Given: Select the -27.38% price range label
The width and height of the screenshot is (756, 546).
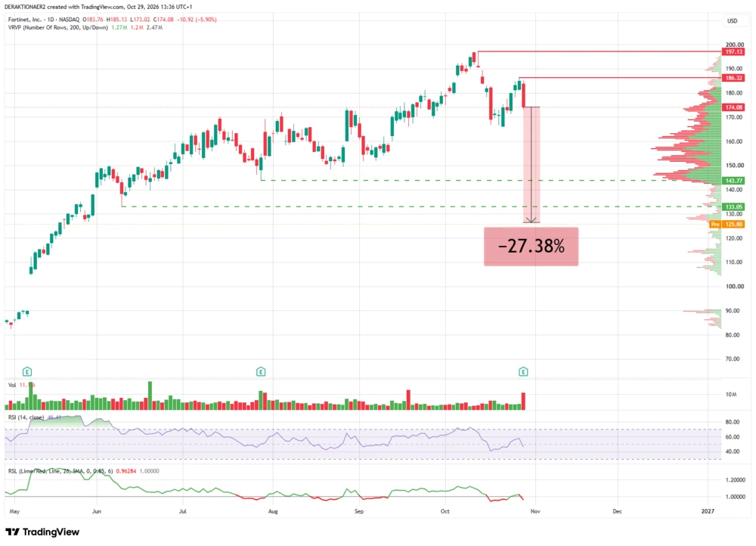Looking at the screenshot, I should (531, 247).
